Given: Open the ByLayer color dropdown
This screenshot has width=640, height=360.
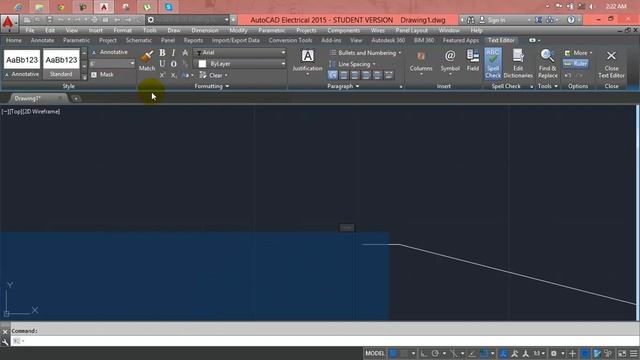Looking at the screenshot, I should tap(240, 64).
